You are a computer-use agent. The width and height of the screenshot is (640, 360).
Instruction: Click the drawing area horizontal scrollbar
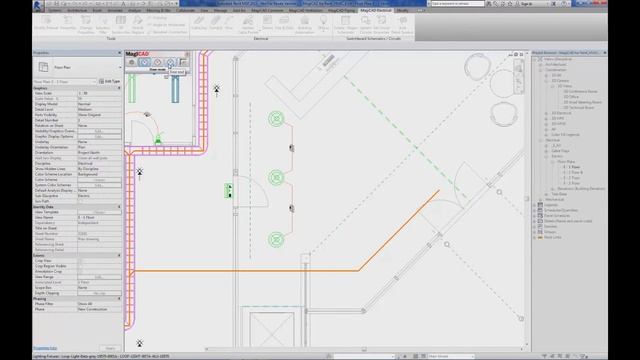364,349
